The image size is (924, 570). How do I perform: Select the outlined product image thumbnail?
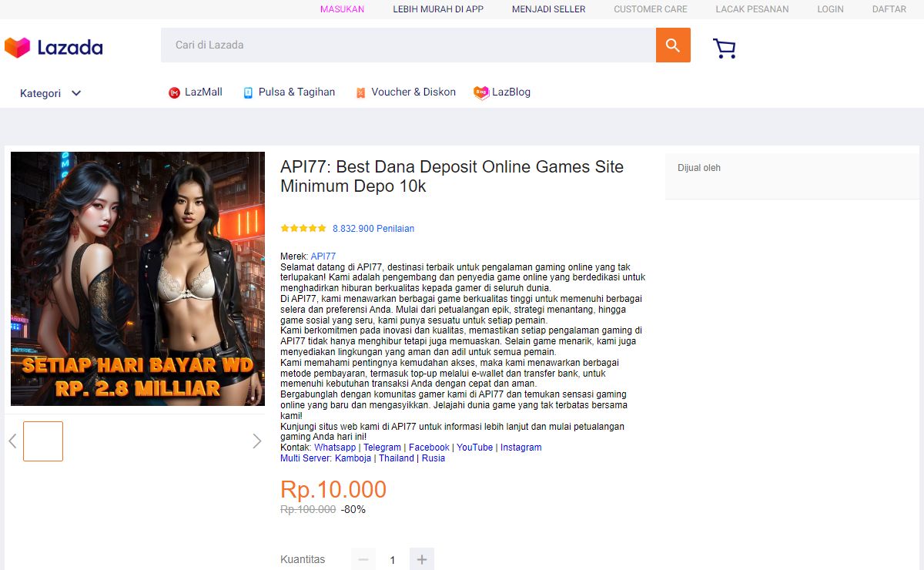point(43,441)
